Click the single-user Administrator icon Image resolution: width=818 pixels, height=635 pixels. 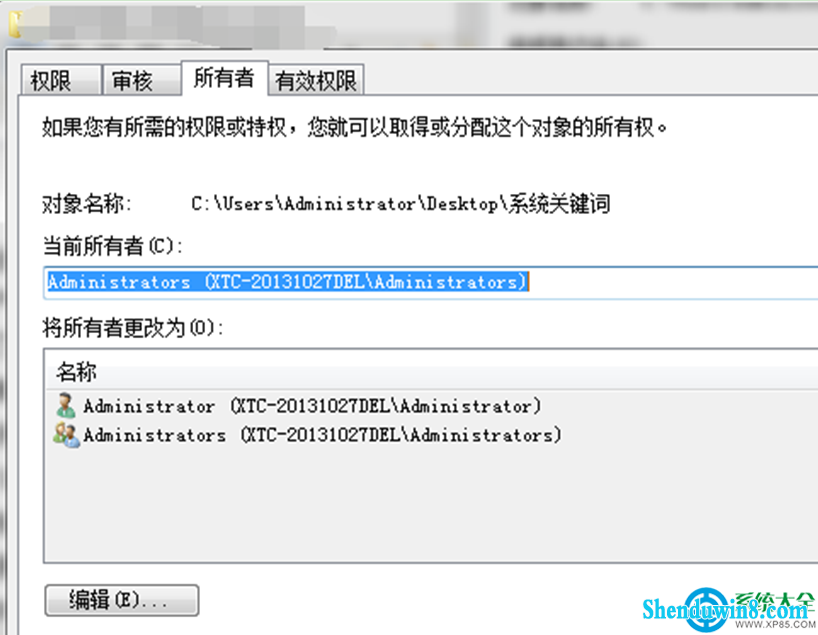[x=66, y=405]
